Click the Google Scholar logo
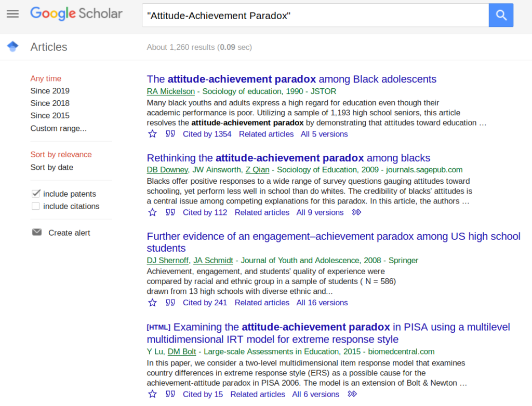 click(x=76, y=13)
